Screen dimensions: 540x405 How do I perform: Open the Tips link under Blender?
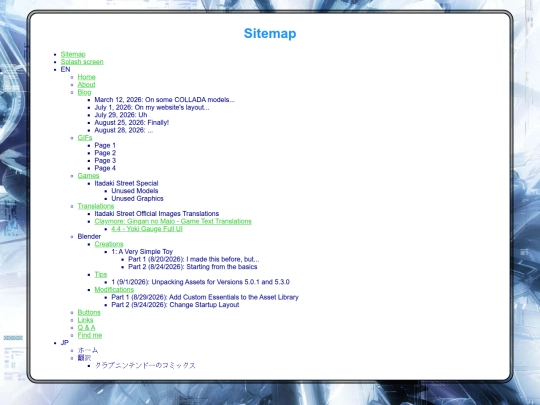(x=101, y=274)
